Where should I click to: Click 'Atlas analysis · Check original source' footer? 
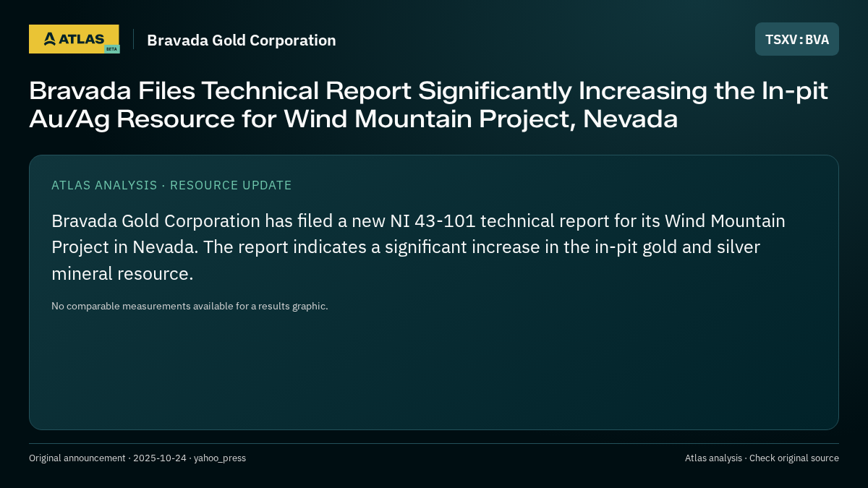[762, 458]
